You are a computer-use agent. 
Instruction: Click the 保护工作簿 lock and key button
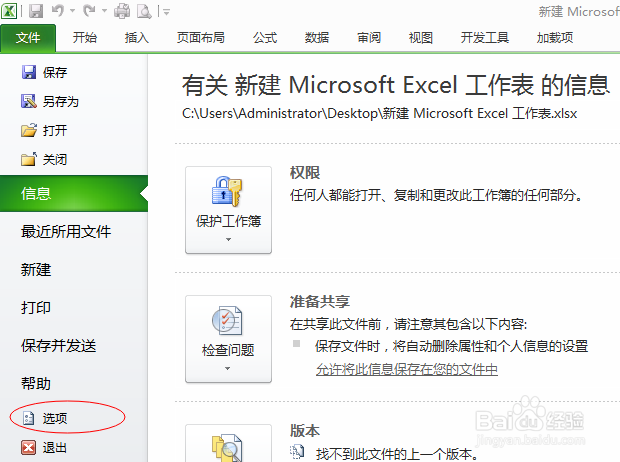[229, 210]
